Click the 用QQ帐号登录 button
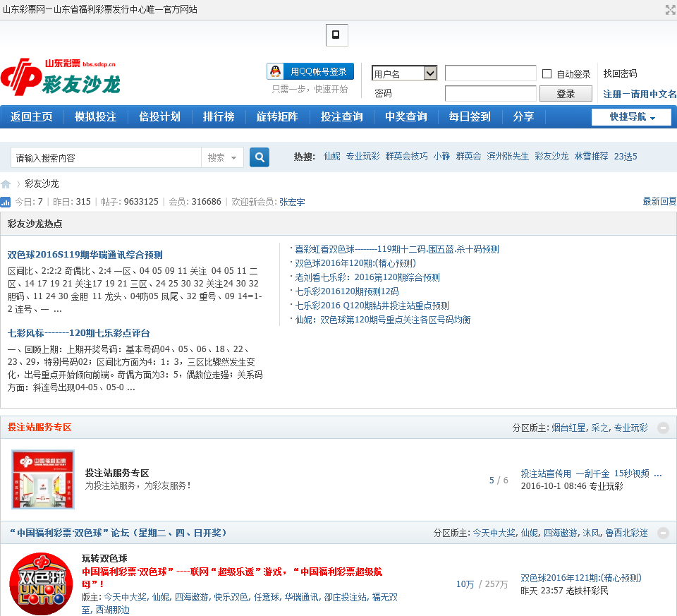This screenshot has height=616, width=677. pyautogui.click(x=310, y=71)
